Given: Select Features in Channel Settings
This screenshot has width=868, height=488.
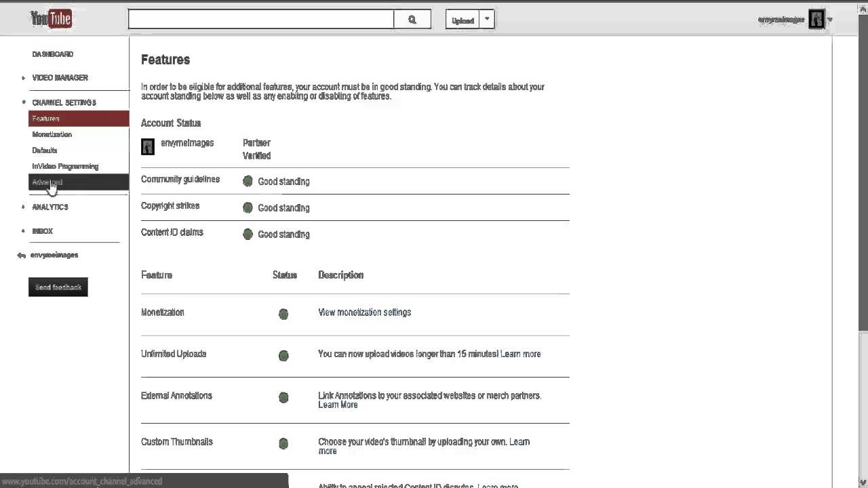Looking at the screenshot, I should coord(79,119).
